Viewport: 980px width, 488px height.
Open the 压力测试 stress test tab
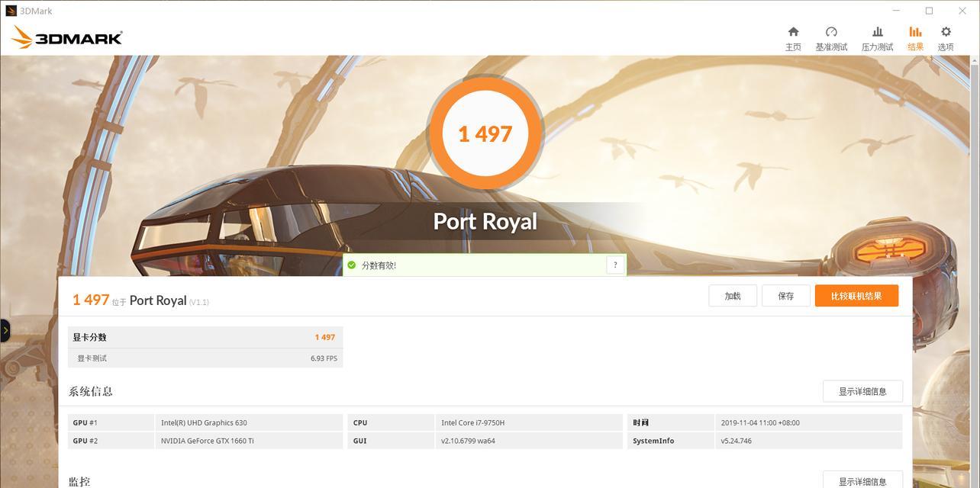pos(877,38)
